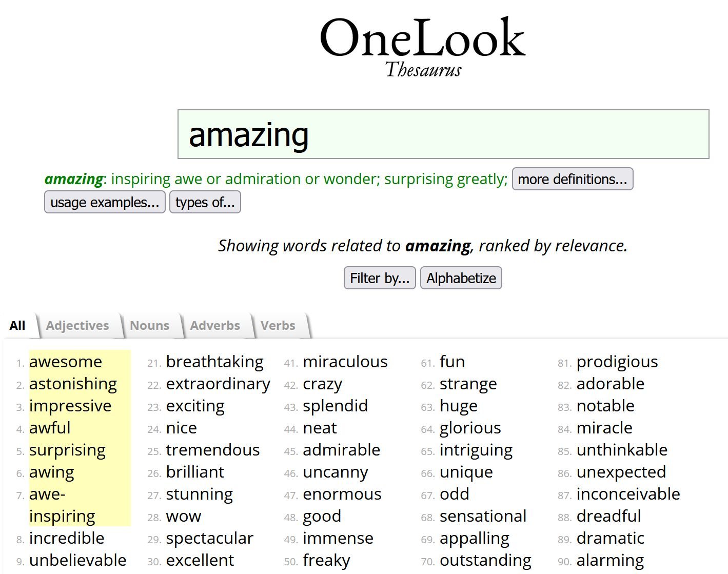The height and width of the screenshot is (574, 728).
Task: Click the OneLook Thesaurus logo
Action: click(x=423, y=47)
